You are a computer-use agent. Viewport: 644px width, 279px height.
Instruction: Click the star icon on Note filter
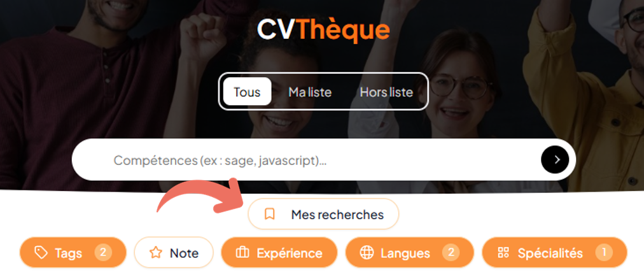coord(156,253)
